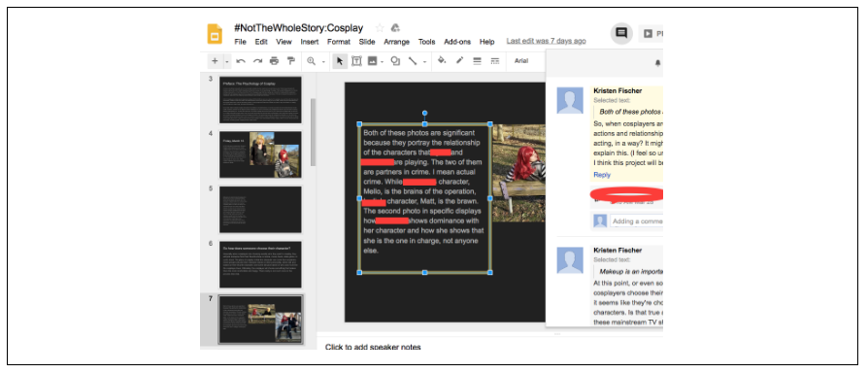Click the pencil border color icon
This screenshot has width=868, height=373.
459,61
